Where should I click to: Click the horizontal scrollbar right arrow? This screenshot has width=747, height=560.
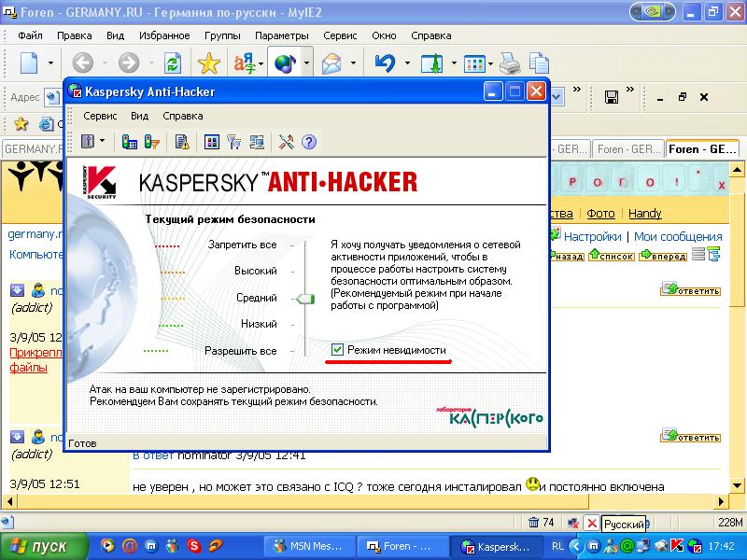click(x=721, y=501)
